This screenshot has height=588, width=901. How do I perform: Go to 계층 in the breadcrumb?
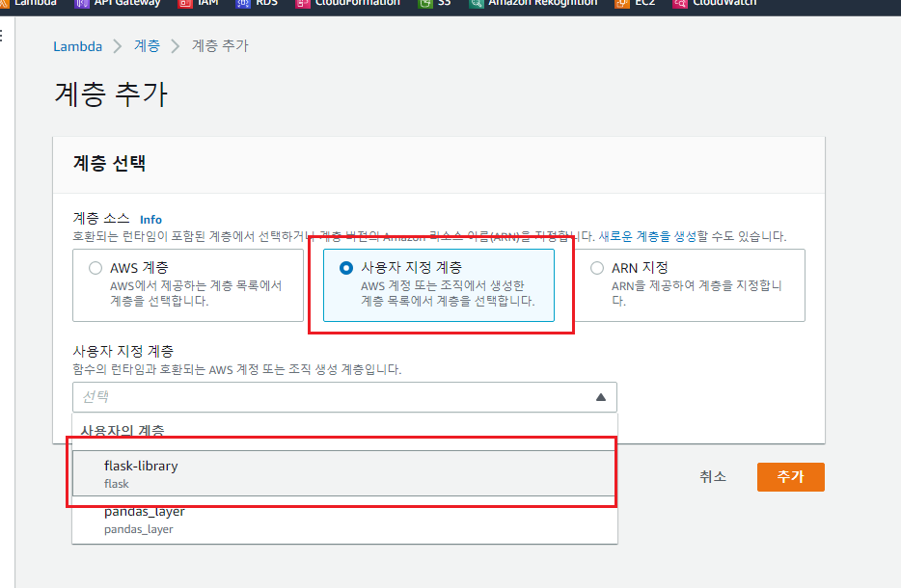(147, 46)
